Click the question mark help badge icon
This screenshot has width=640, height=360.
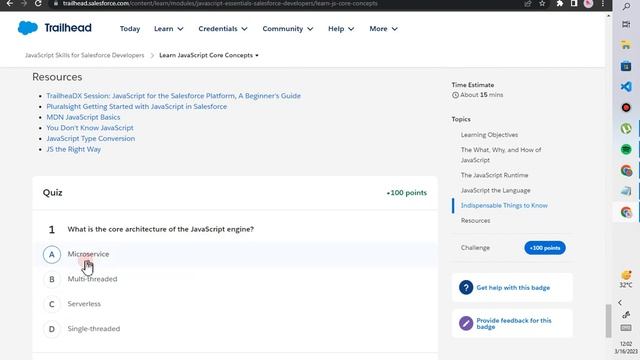tap(466, 287)
